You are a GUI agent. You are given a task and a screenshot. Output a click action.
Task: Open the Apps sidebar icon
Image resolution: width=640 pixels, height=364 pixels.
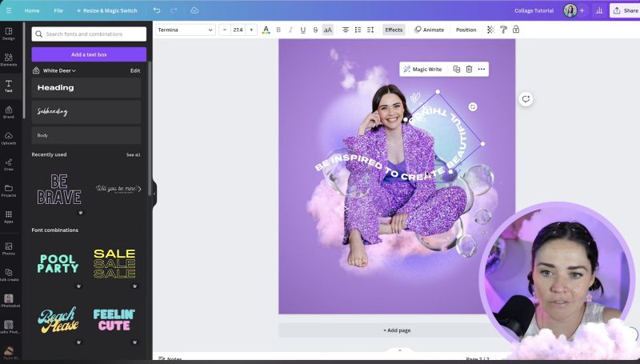(x=9, y=217)
